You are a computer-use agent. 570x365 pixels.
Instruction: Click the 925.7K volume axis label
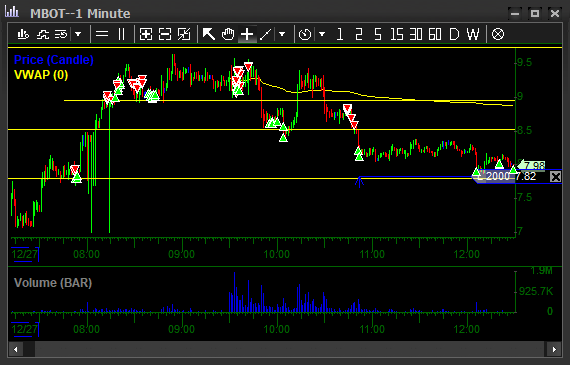coord(536,291)
